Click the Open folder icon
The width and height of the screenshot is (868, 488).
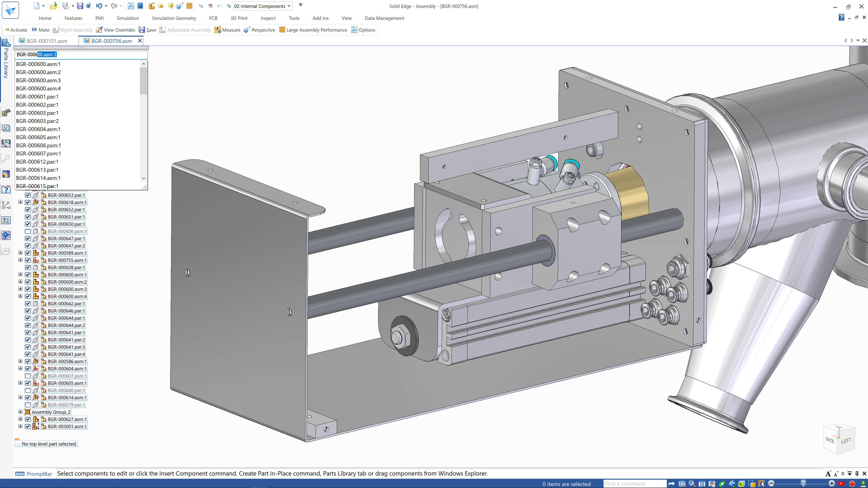(x=53, y=6)
